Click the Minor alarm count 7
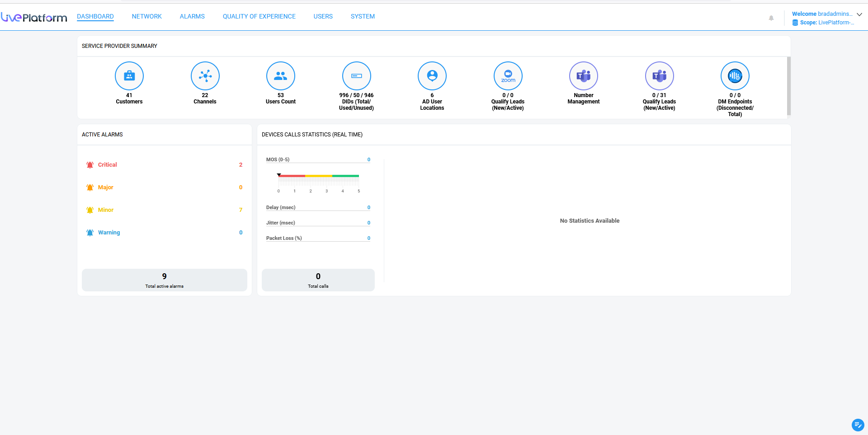The image size is (868, 435). [x=241, y=210]
